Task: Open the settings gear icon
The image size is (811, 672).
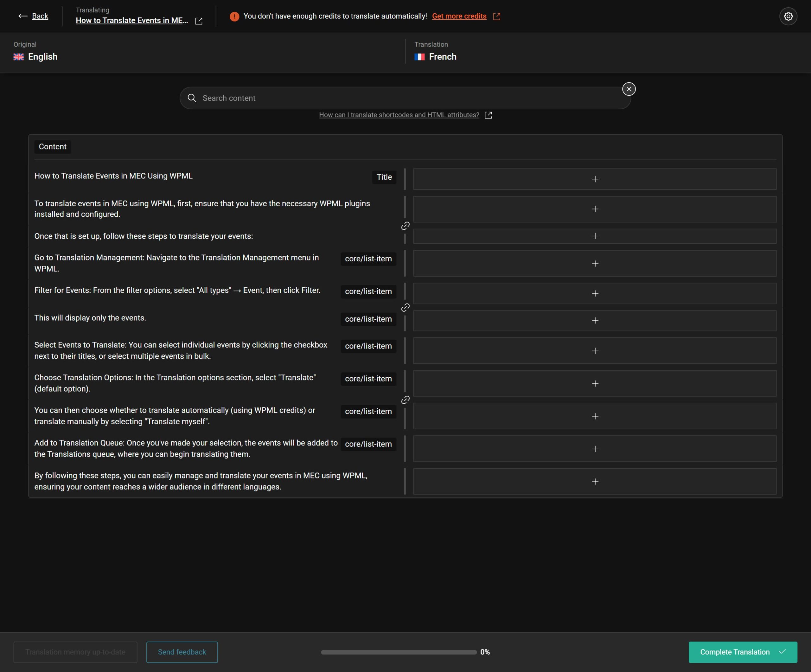Action: [x=788, y=16]
